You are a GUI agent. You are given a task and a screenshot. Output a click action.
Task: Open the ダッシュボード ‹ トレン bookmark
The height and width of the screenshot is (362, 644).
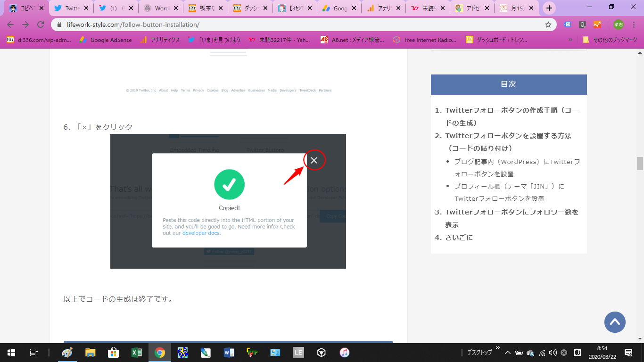click(x=496, y=40)
